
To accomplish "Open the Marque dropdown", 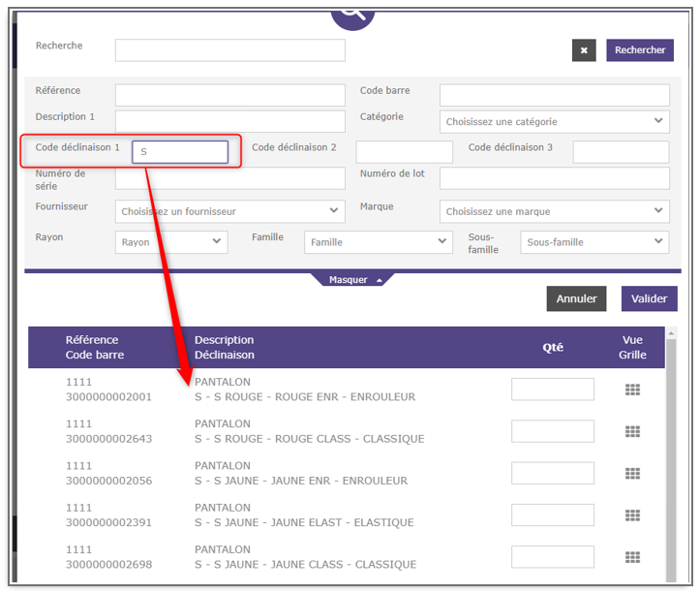I will [x=555, y=211].
